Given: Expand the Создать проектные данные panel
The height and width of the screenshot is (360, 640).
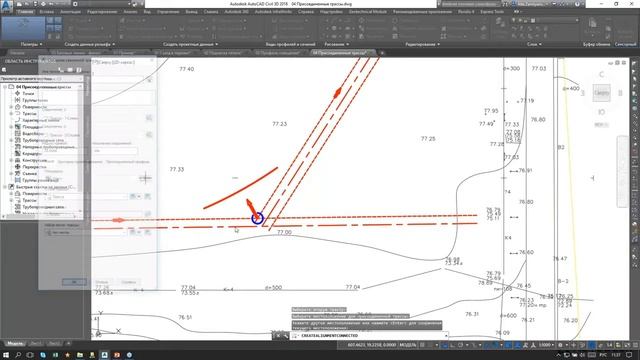Looking at the screenshot, I should tap(190, 44).
